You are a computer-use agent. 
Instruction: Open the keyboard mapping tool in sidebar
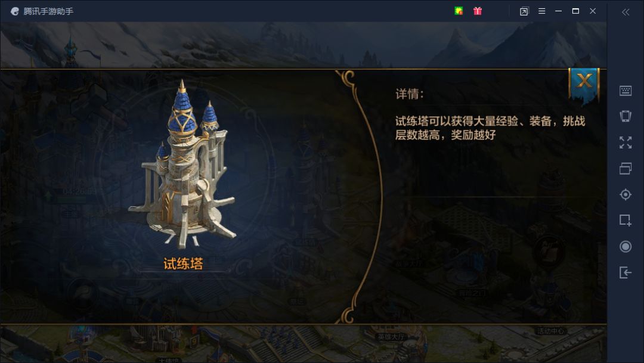[x=625, y=91]
